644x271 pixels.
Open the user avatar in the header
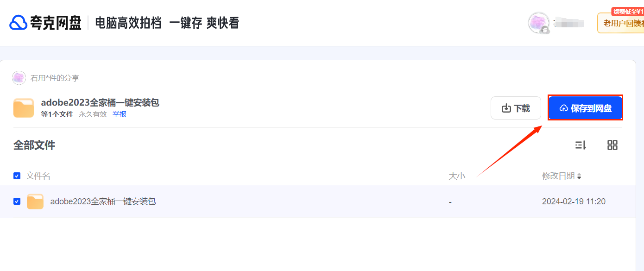pos(538,23)
